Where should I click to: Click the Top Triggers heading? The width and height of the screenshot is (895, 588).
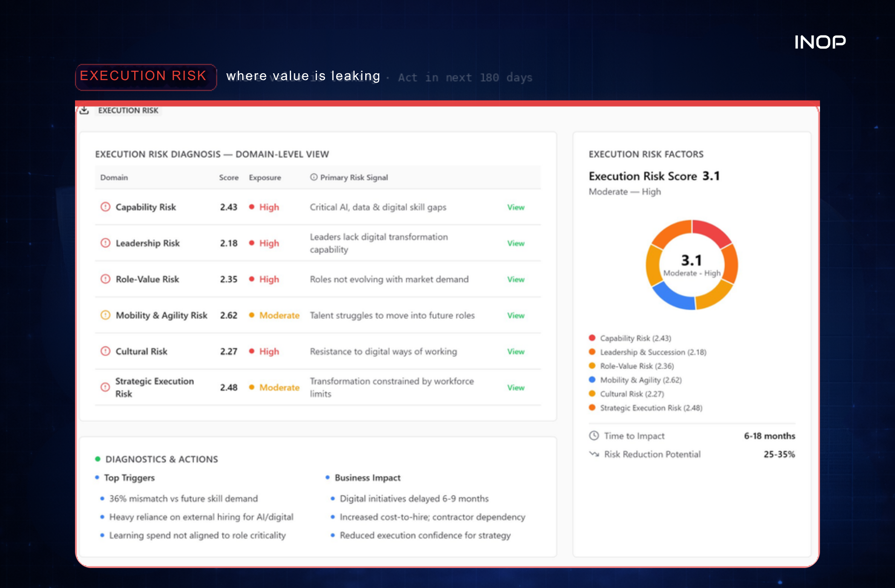129,478
